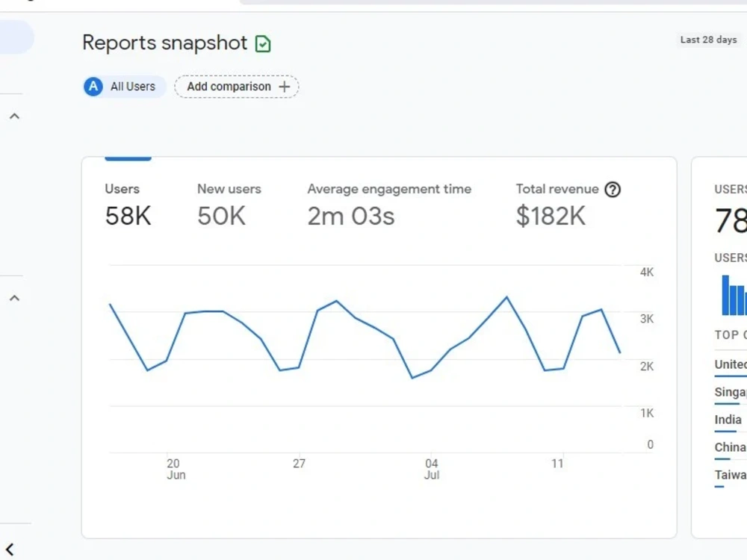Collapse the upper sidebar section chevron
Screen dimensions: 747x560
point(15,116)
